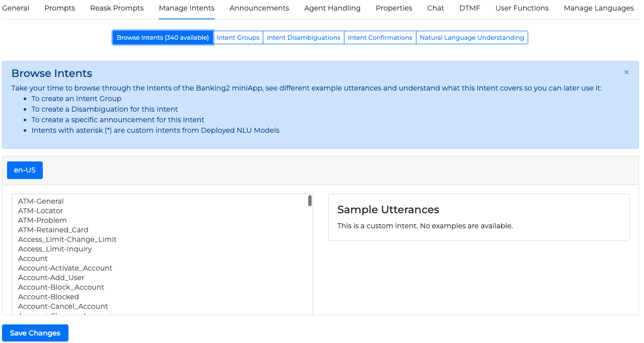The height and width of the screenshot is (343, 644).
Task: Open the Manage Languages tab
Action: (599, 8)
